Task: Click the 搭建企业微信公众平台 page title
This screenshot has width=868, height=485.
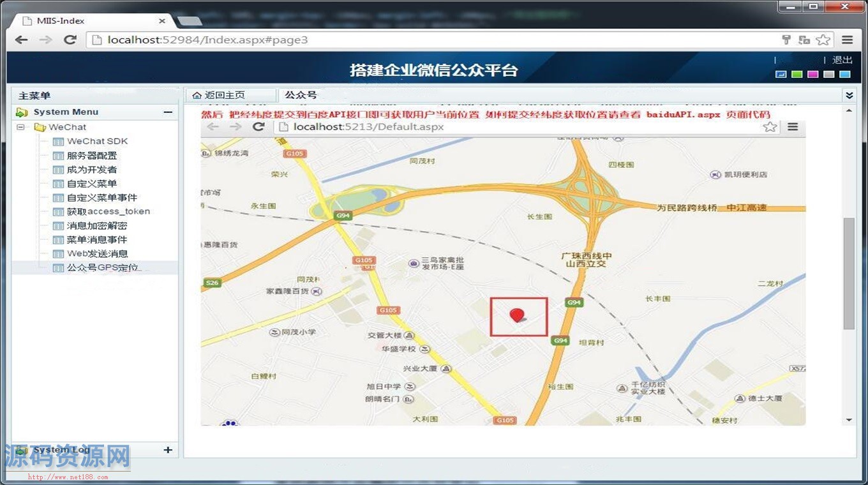Action: pyautogui.click(x=434, y=70)
